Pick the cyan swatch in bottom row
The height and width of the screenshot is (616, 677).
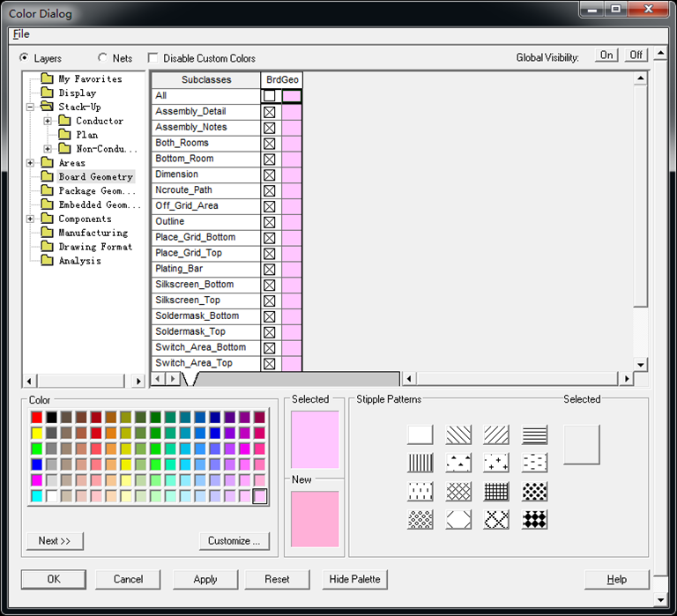click(37, 496)
